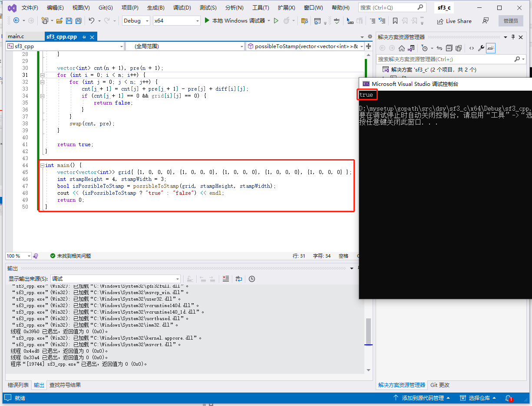Toggle word wrap icon in Output panel

point(239,279)
